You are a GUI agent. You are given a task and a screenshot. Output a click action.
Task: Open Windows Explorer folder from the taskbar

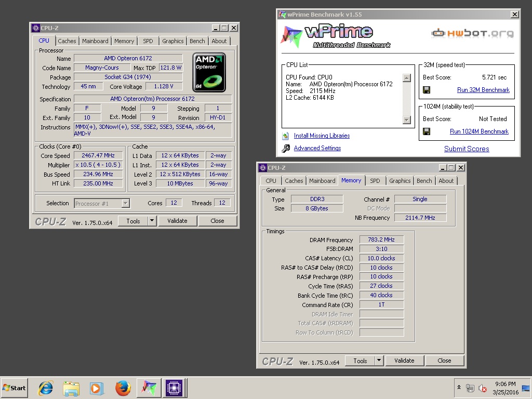pos(71,388)
